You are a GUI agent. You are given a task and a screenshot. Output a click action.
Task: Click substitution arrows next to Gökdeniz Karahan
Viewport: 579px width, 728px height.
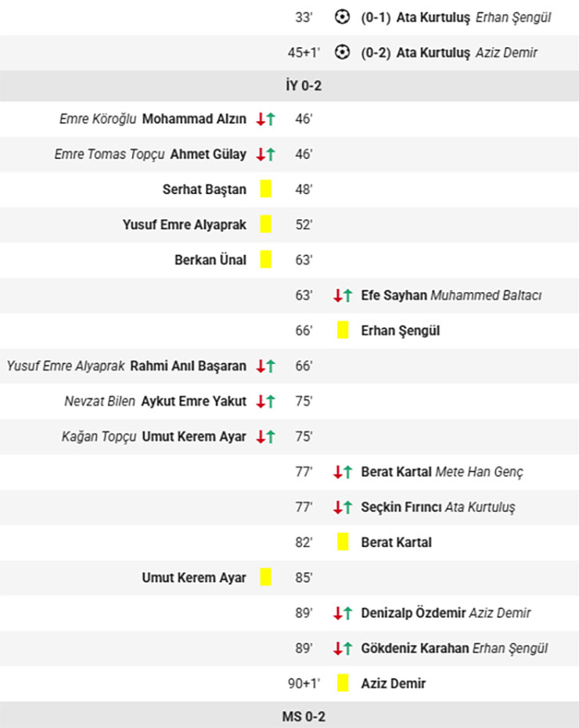(343, 648)
